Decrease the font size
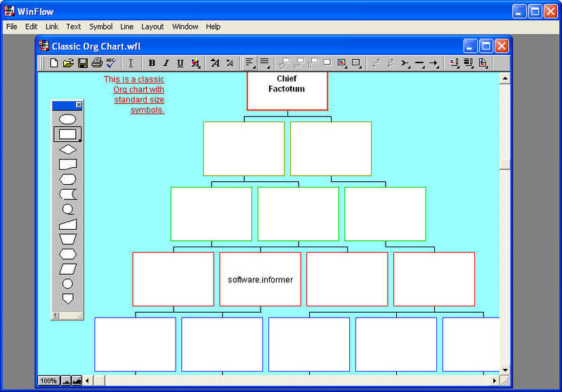 tap(230, 63)
